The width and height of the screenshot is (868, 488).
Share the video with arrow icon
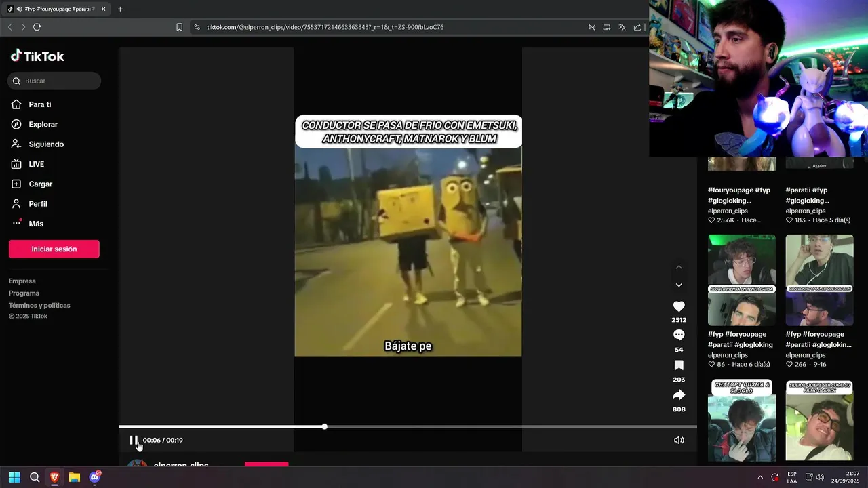(679, 395)
